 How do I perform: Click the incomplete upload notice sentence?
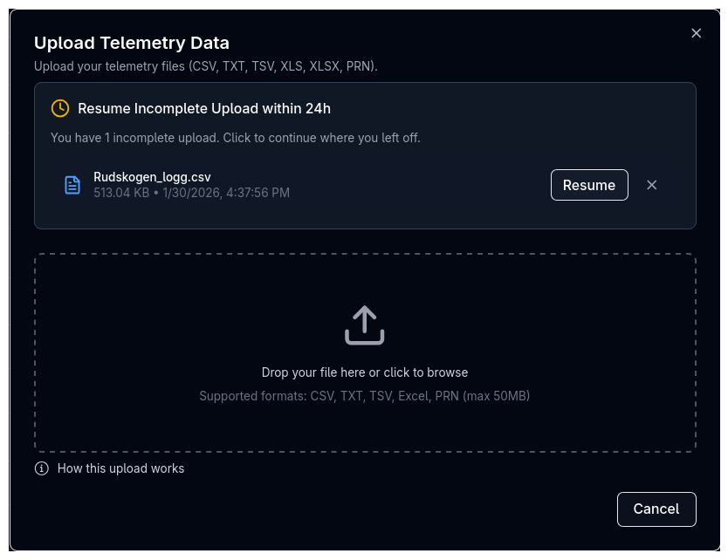[x=236, y=138]
